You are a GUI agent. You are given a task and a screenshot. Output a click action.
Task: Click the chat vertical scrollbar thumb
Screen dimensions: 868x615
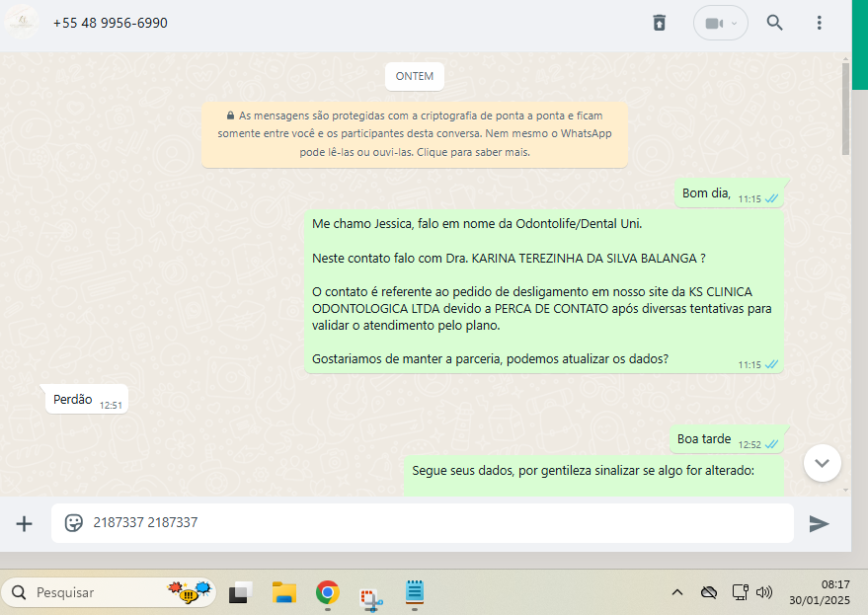click(x=845, y=109)
